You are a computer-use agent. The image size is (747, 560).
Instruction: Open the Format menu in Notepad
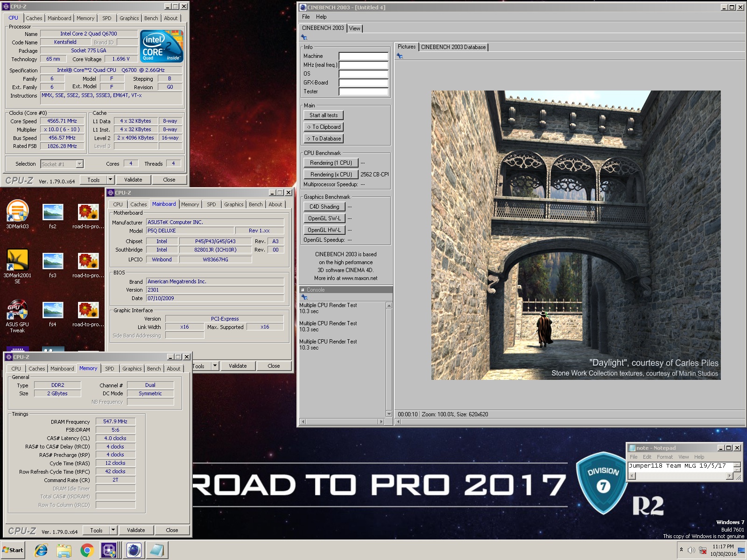[665, 457]
